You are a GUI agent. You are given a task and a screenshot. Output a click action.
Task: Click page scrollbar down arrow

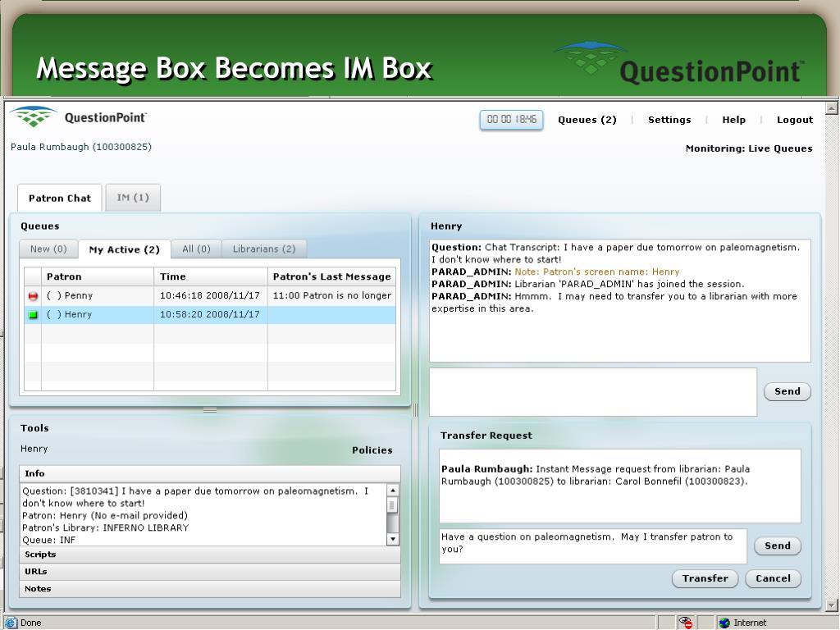pyautogui.click(x=832, y=605)
